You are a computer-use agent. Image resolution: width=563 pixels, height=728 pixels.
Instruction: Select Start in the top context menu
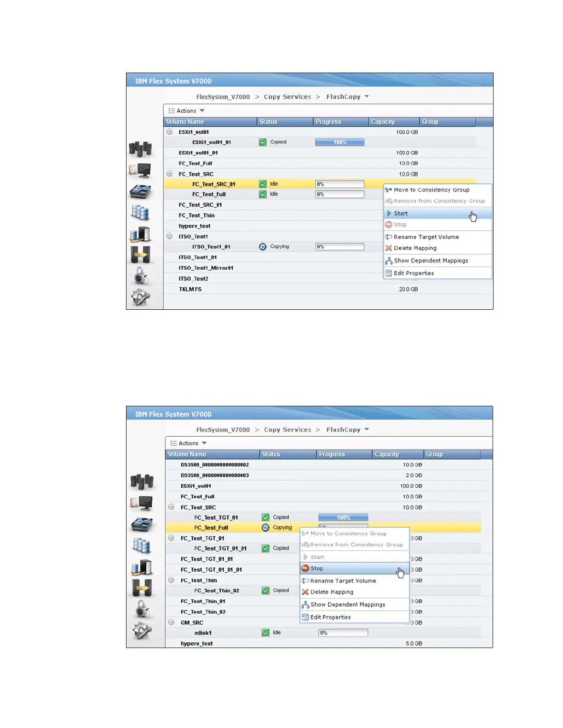(437, 213)
